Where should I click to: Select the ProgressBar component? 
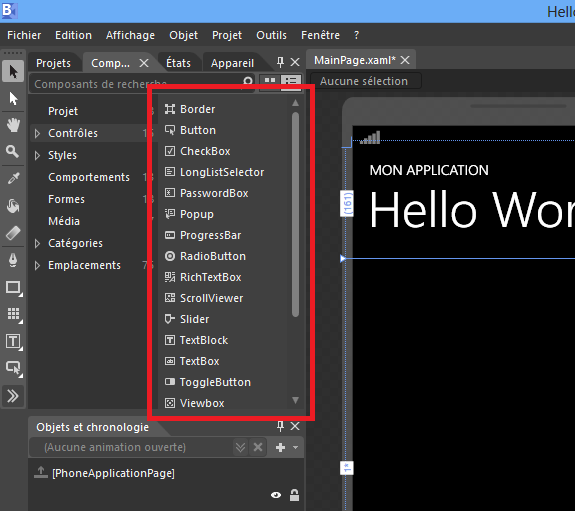tap(210, 235)
